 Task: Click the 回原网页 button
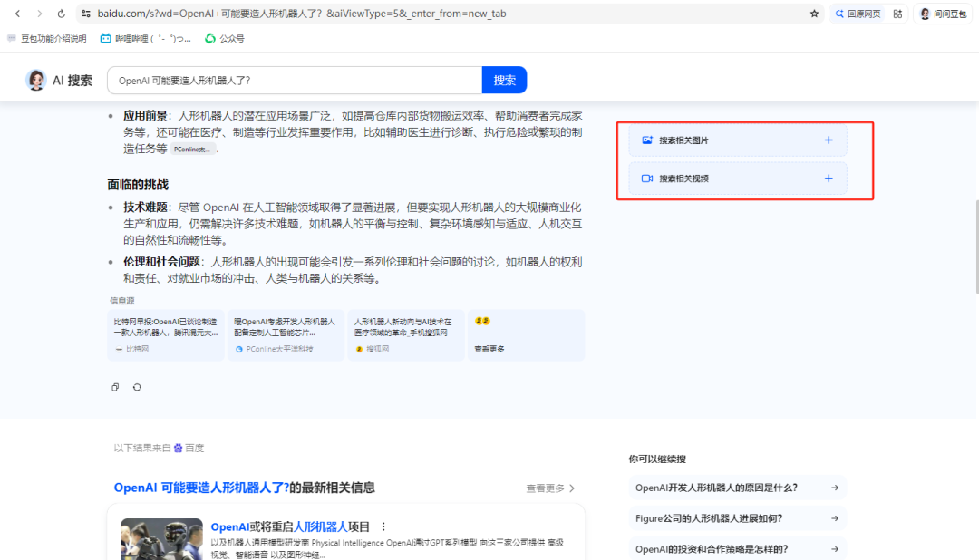pos(858,14)
